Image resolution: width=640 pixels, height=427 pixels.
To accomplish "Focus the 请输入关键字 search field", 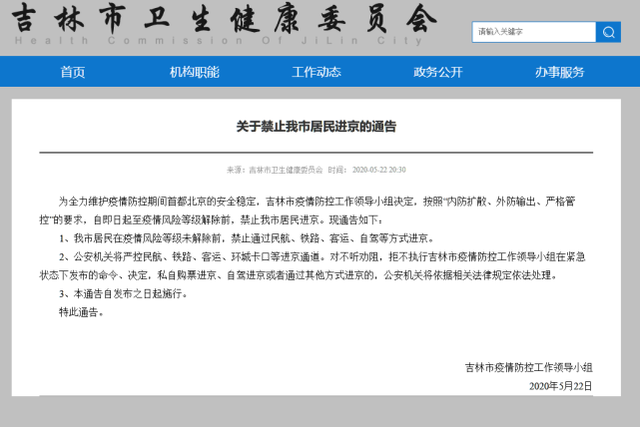I will [x=533, y=32].
